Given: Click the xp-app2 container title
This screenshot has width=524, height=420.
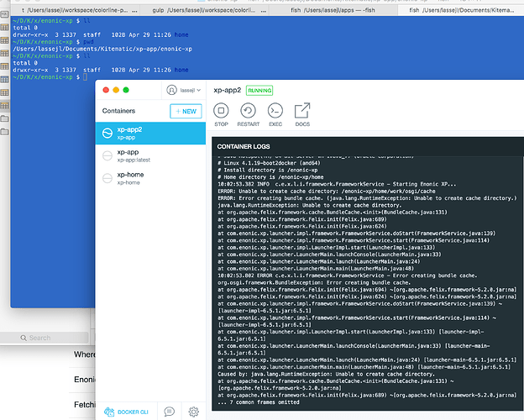Looking at the screenshot, I should click(228, 90).
